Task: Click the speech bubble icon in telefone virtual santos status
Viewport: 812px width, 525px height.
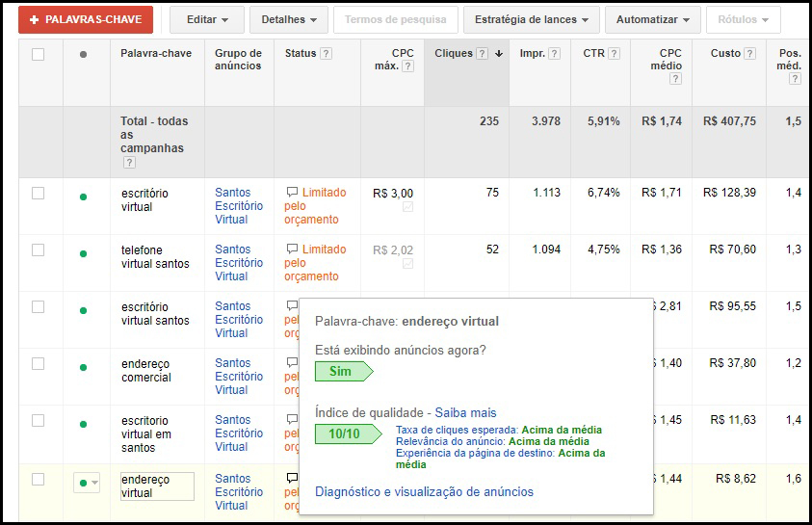Action: pyautogui.click(x=292, y=249)
